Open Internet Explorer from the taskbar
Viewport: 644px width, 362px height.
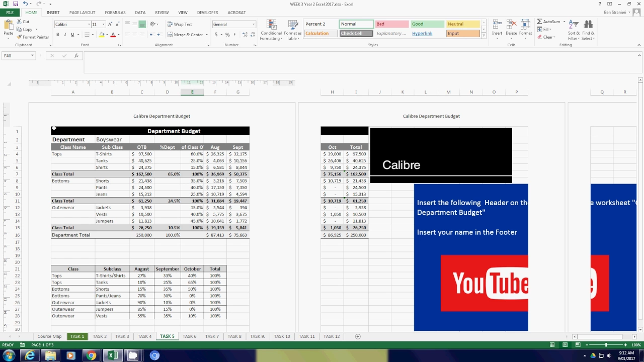pos(30,355)
